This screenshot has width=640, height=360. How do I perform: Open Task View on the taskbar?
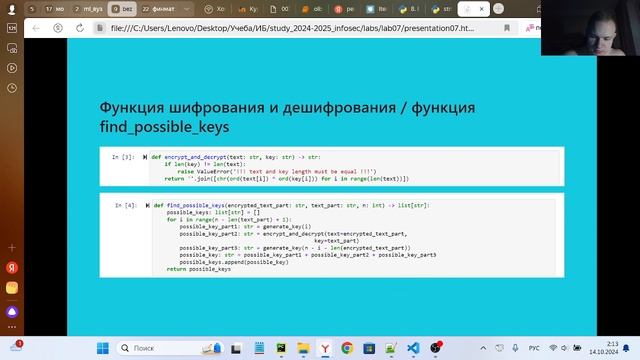point(236,348)
